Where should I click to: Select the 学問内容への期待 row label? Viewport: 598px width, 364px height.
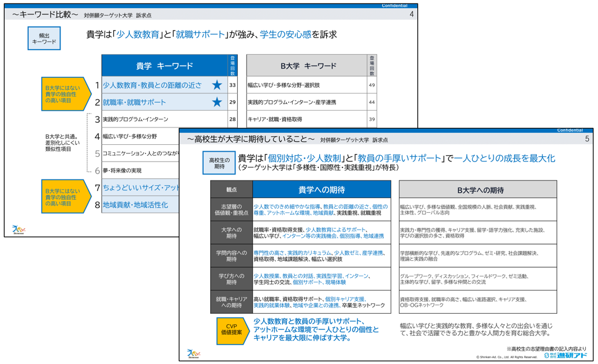(231, 256)
